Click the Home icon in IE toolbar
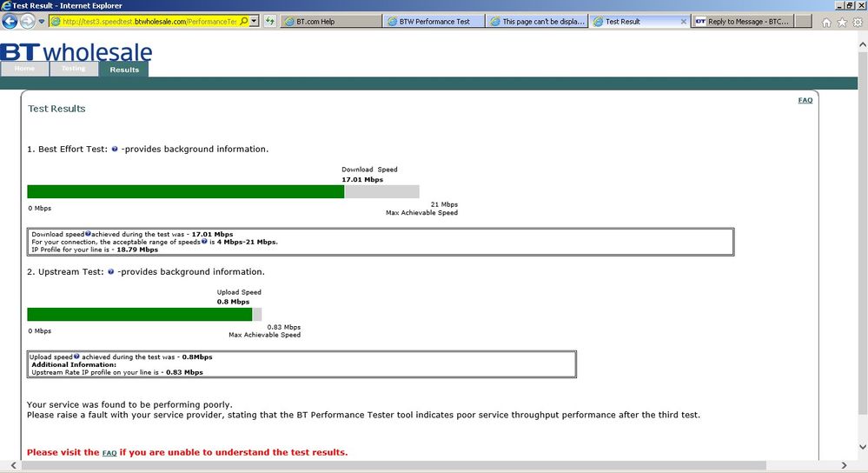 826,22
